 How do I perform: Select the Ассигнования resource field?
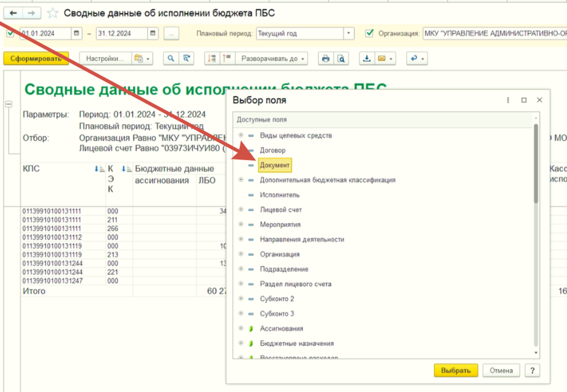pyautogui.click(x=281, y=329)
